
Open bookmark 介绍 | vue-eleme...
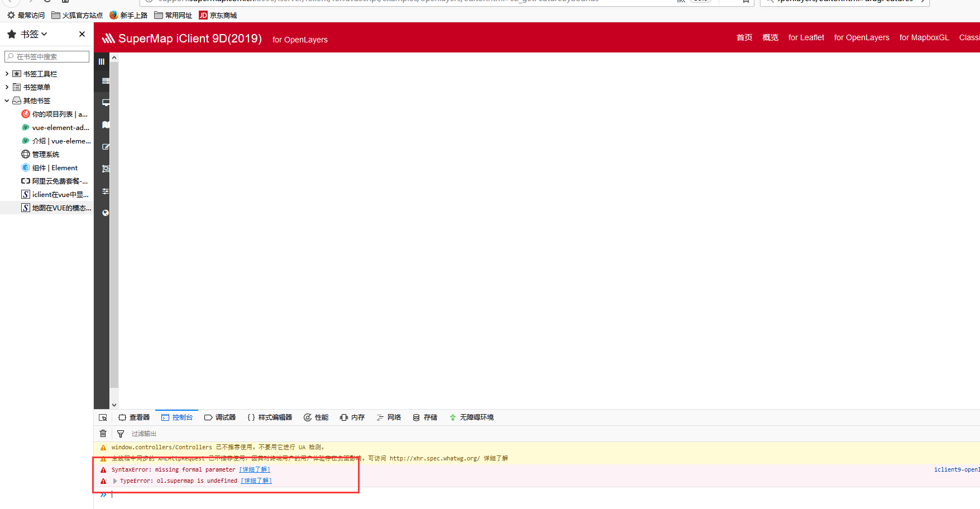(56, 141)
